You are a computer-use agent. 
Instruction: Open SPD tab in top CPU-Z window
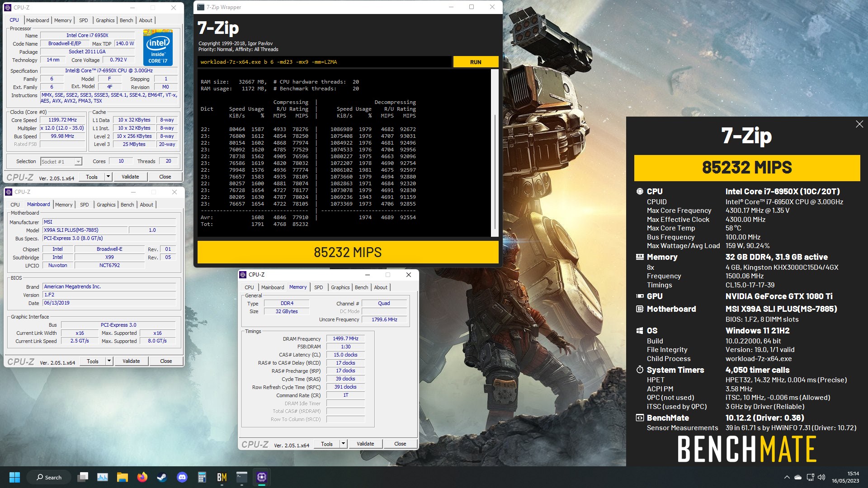click(x=84, y=20)
